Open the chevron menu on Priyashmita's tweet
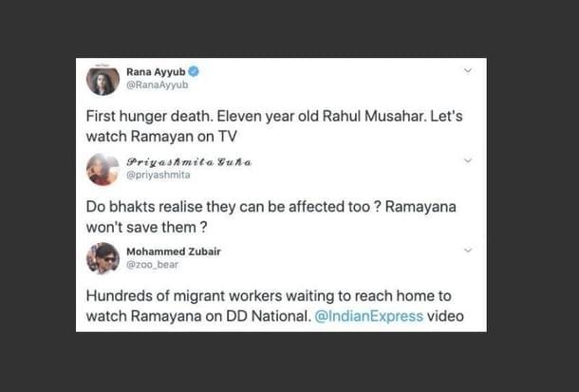Image resolution: width=579 pixels, height=392 pixels. coord(468,160)
